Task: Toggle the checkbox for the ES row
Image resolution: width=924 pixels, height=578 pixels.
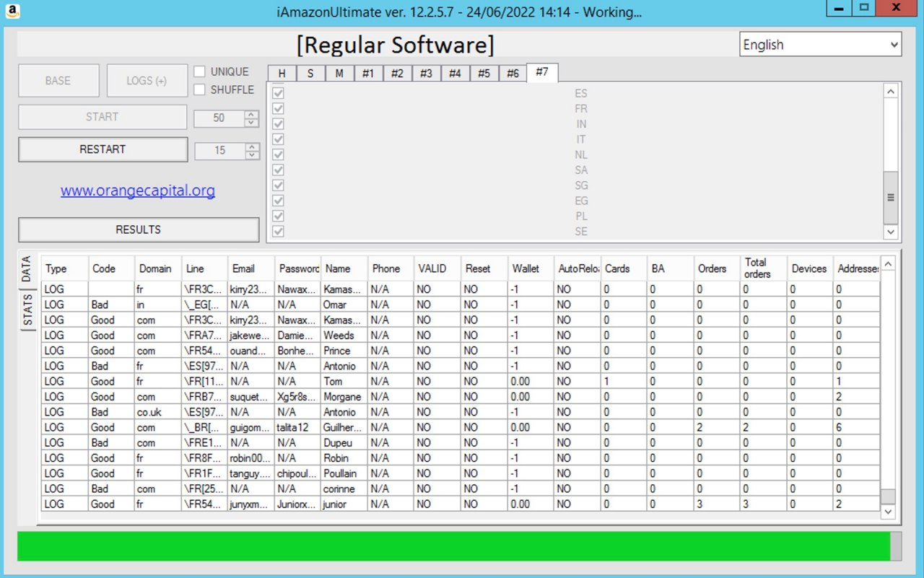Action: (x=278, y=93)
